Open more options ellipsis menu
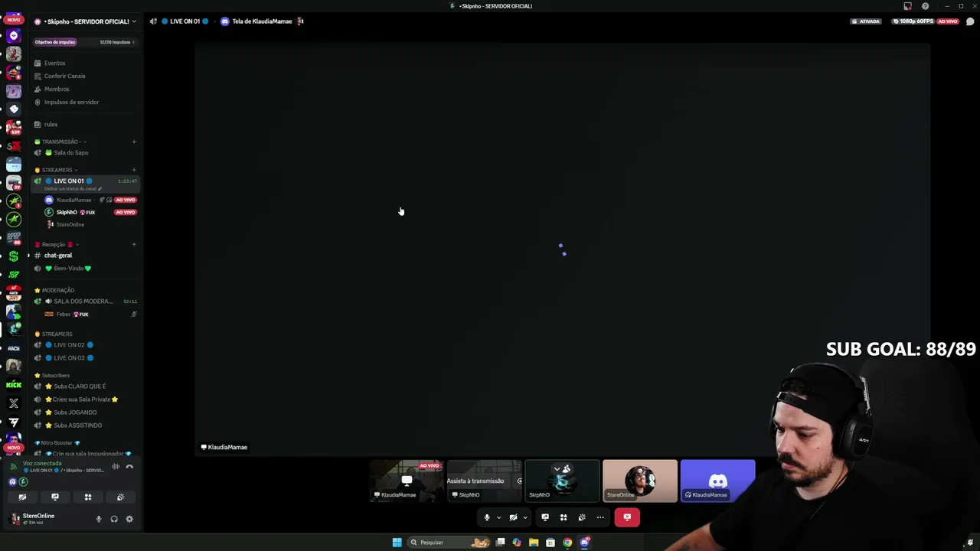The width and height of the screenshot is (980, 551). 600,517
